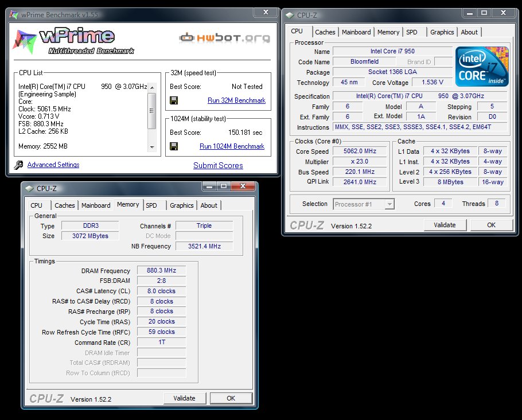Switch to Memory tab in CPU window

pyautogui.click(x=388, y=32)
